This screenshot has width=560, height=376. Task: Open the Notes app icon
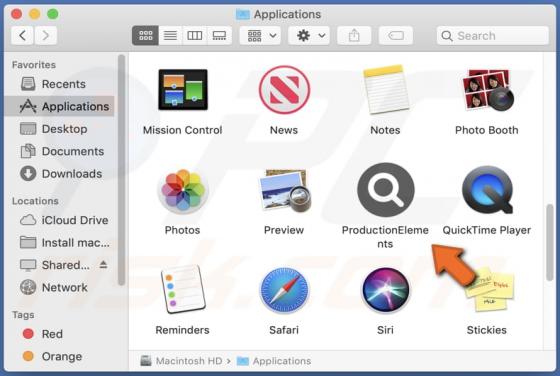click(386, 90)
